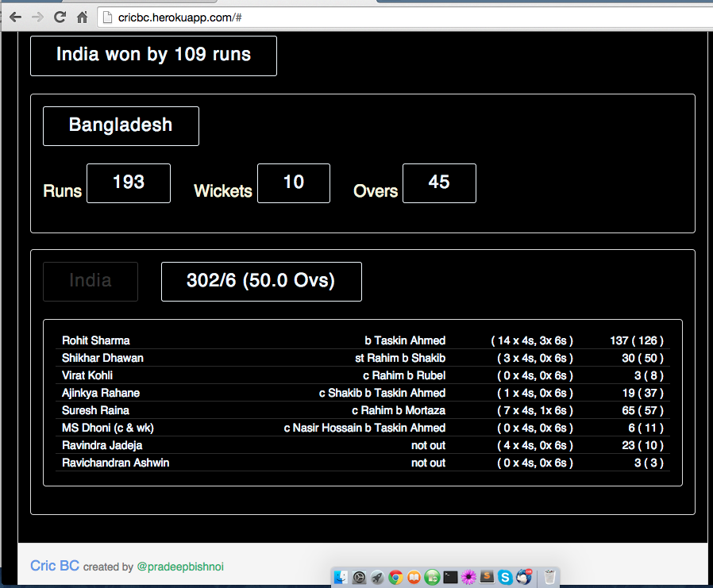Click the score 23 ( 10 )
The height and width of the screenshot is (588, 713).
coord(643,445)
